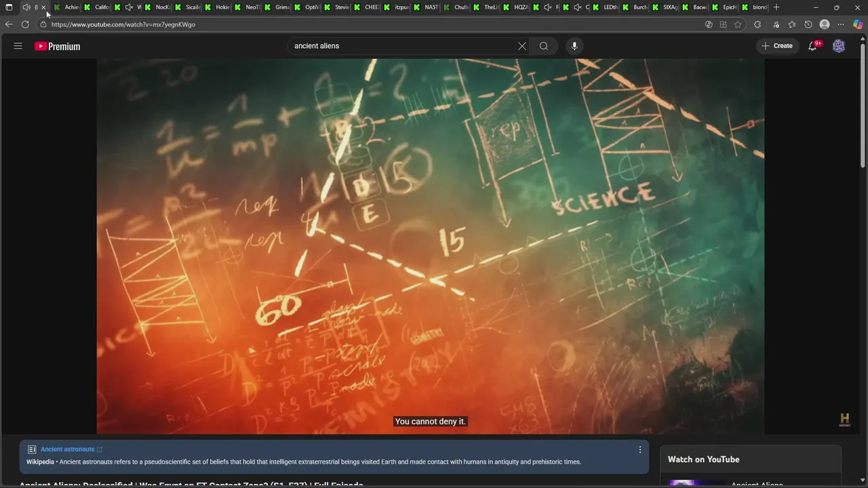Click the search magnifying glass button

(544, 46)
